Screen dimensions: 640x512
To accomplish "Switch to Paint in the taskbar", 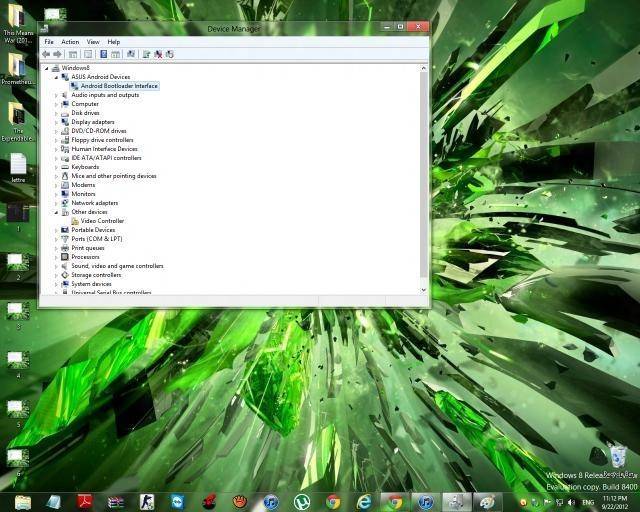I will tap(487, 502).
